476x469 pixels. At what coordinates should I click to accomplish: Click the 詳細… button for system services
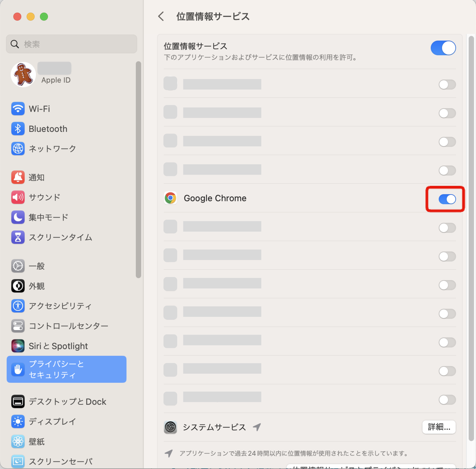[439, 427]
